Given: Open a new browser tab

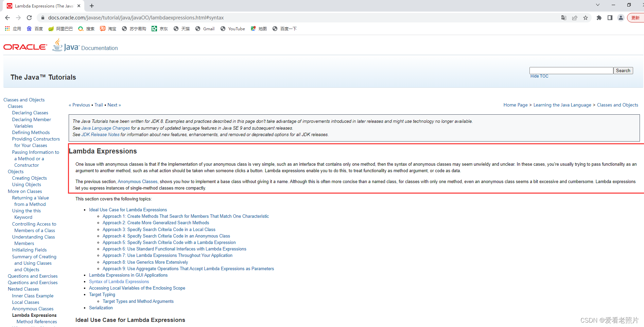Looking at the screenshot, I should [92, 6].
